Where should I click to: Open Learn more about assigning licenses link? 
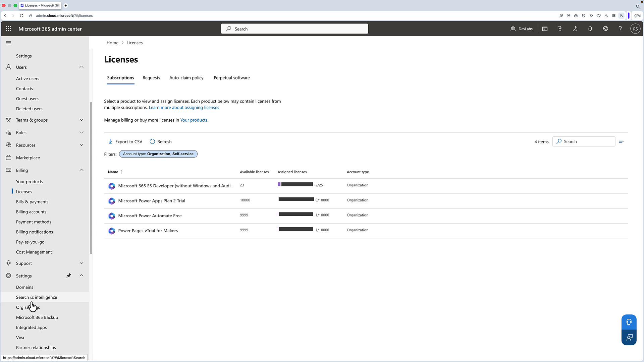184,108
